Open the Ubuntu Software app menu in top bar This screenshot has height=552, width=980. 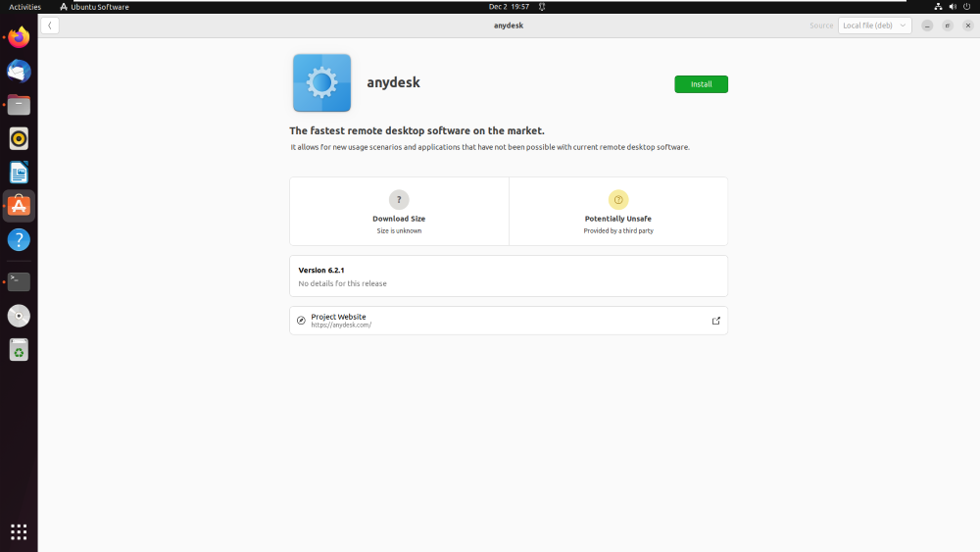click(94, 7)
